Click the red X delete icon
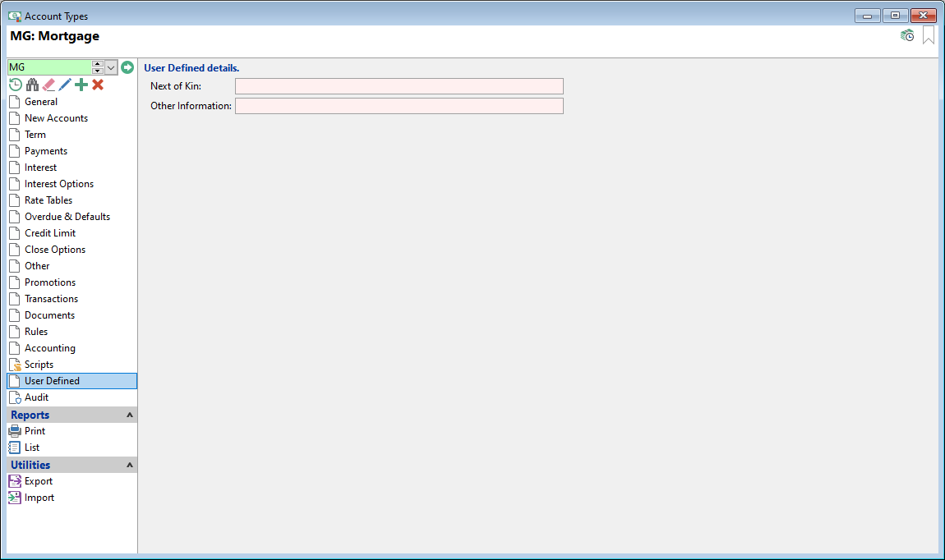 [98, 85]
